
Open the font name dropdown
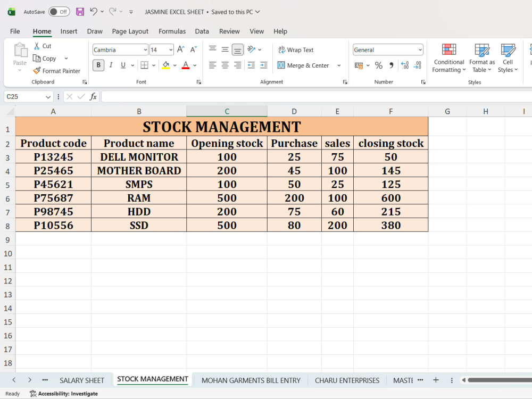145,50
